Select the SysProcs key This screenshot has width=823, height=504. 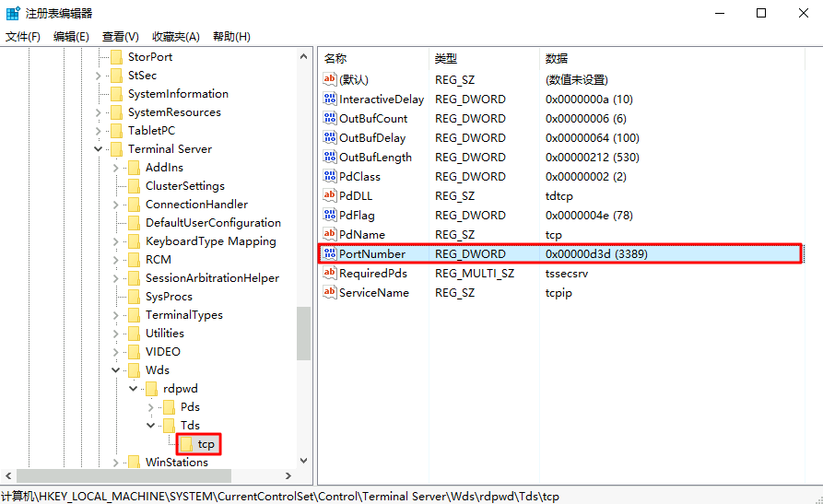coord(169,296)
